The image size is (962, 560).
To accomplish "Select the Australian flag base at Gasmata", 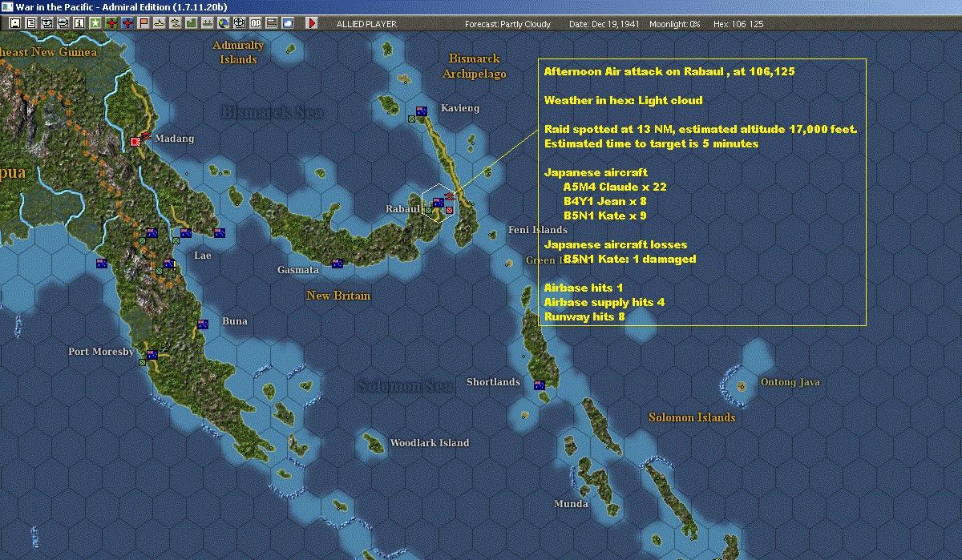I will click(338, 264).
